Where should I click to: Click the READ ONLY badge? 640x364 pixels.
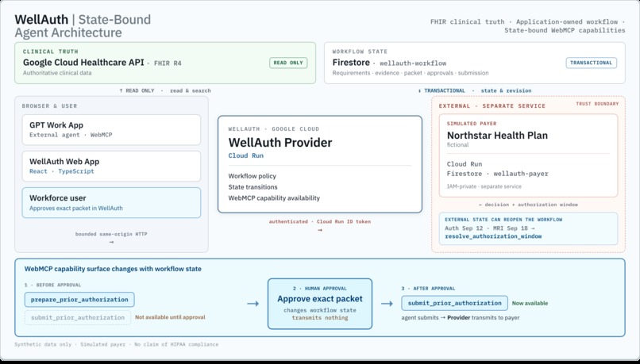click(288, 63)
